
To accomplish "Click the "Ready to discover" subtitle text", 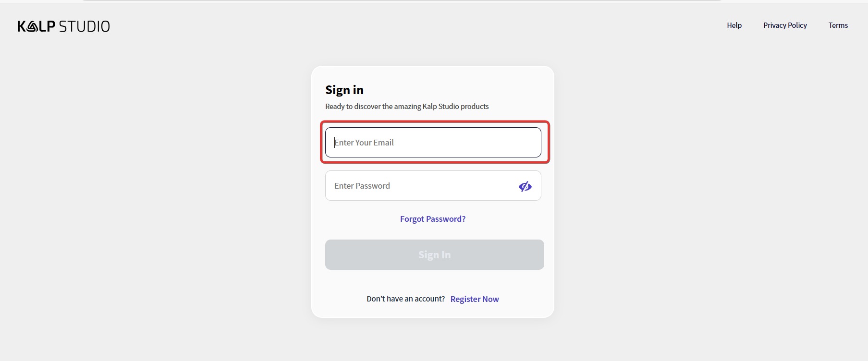I will click(407, 107).
